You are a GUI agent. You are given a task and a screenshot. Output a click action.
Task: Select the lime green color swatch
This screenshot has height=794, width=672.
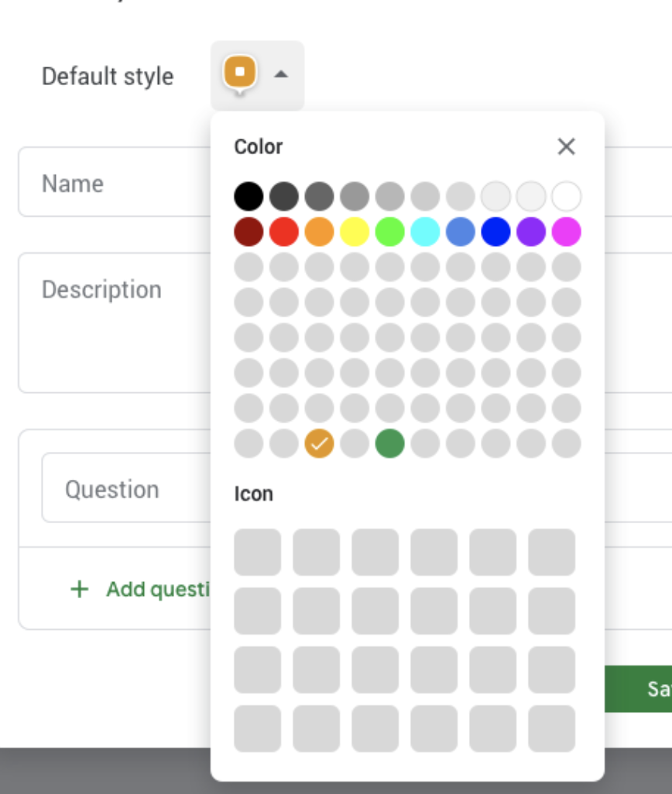(x=390, y=232)
